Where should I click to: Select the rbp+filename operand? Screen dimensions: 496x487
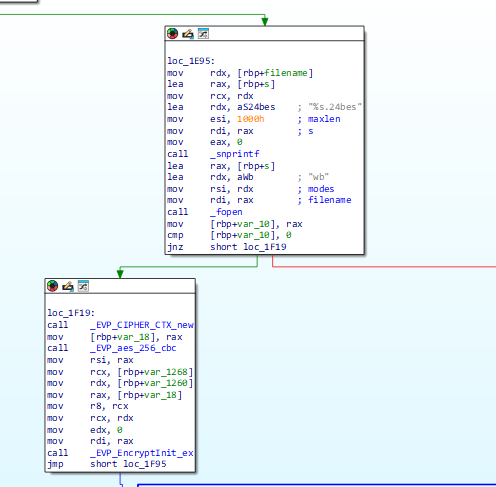tap(275, 73)
